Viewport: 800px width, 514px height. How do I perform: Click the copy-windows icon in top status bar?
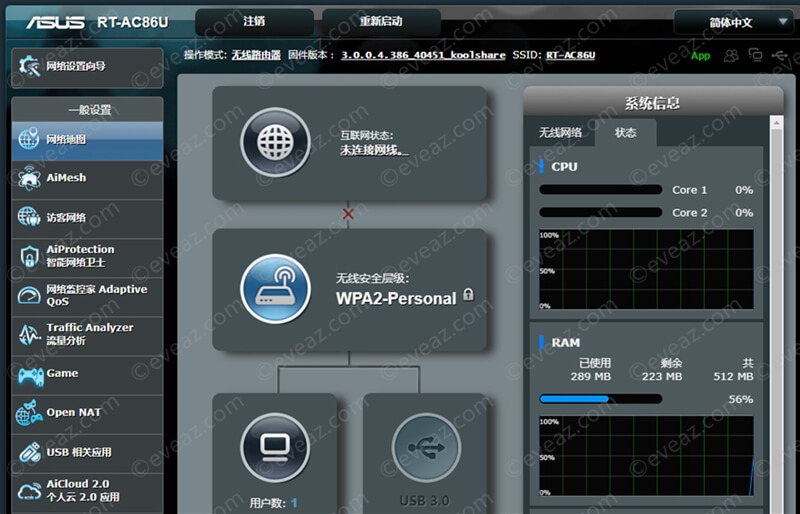pos(755,55)
